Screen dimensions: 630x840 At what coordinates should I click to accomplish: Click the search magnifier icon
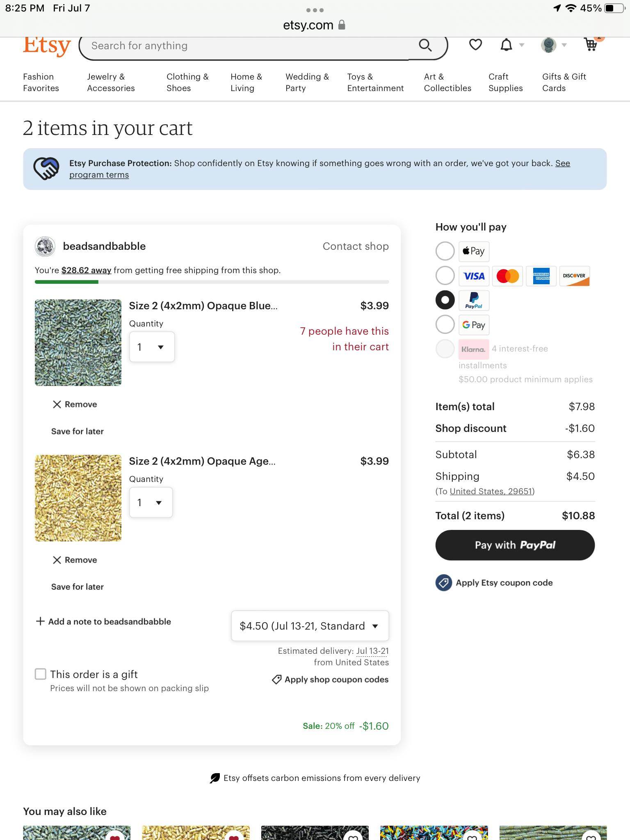425,46
